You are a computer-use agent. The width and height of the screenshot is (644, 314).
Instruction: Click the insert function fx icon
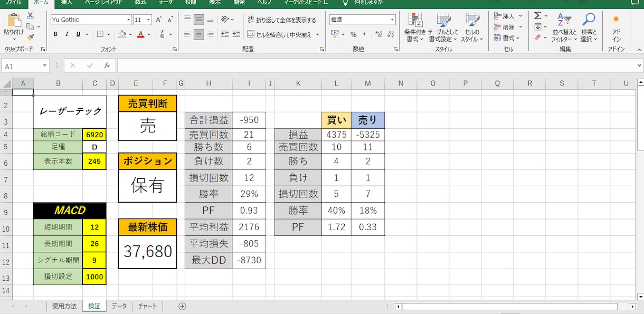tap(107, 66)
